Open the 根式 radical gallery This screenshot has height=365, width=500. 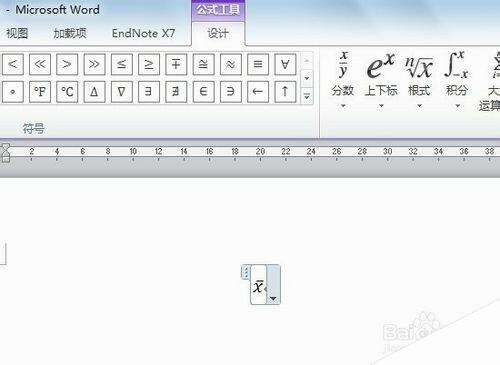tap(419, 80)
